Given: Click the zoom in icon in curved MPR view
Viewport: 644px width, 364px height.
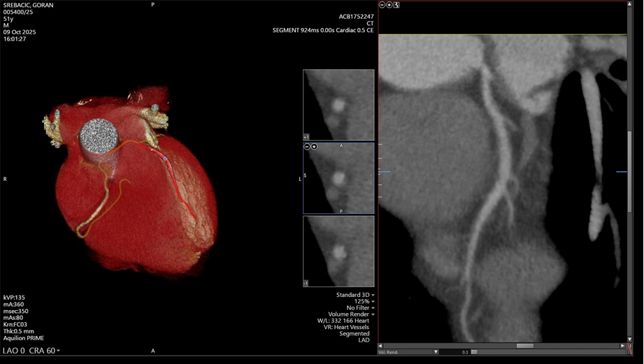Looking at the screenshot, I should tap(389, 5).
